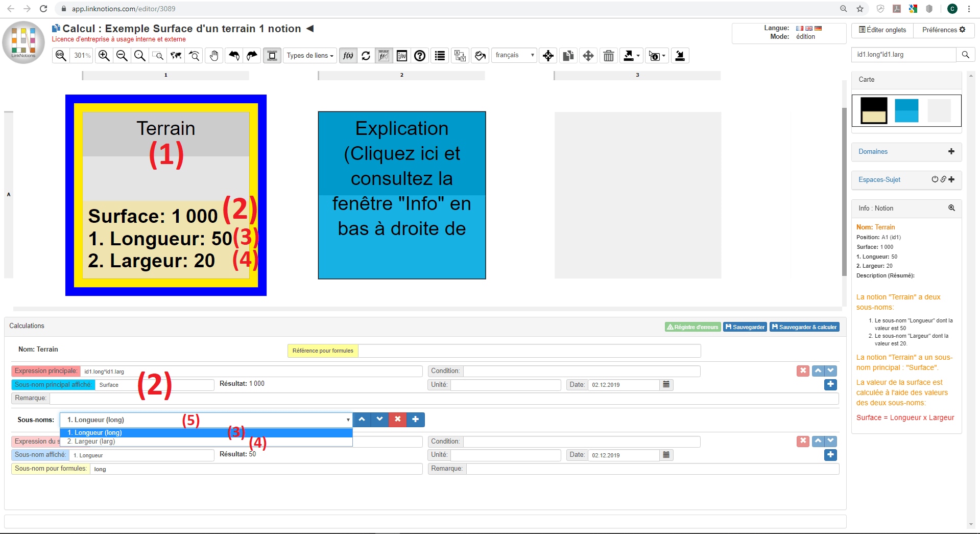Click the Référence pour formules field
The height and width of the screenshot is (534, 980).
point(530,351)
